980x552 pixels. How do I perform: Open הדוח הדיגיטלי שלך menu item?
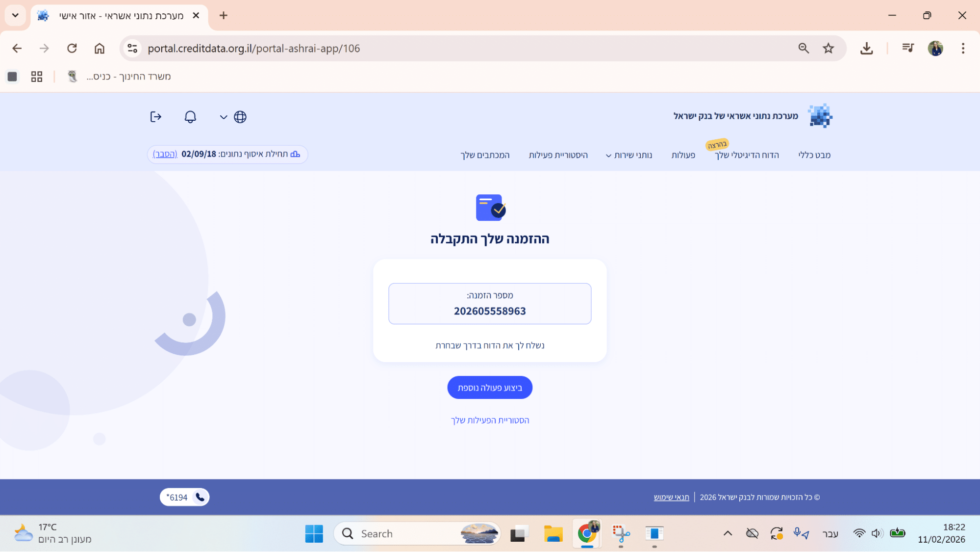747,155
